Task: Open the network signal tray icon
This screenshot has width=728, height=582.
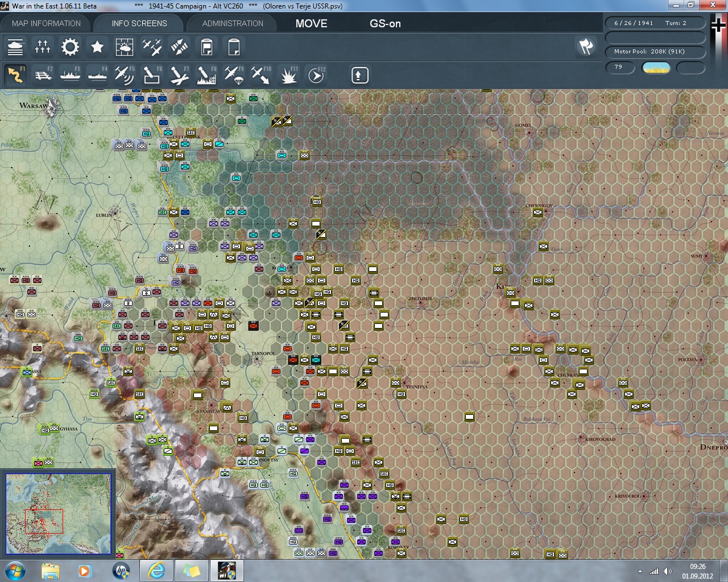Action: coord(654,571)
